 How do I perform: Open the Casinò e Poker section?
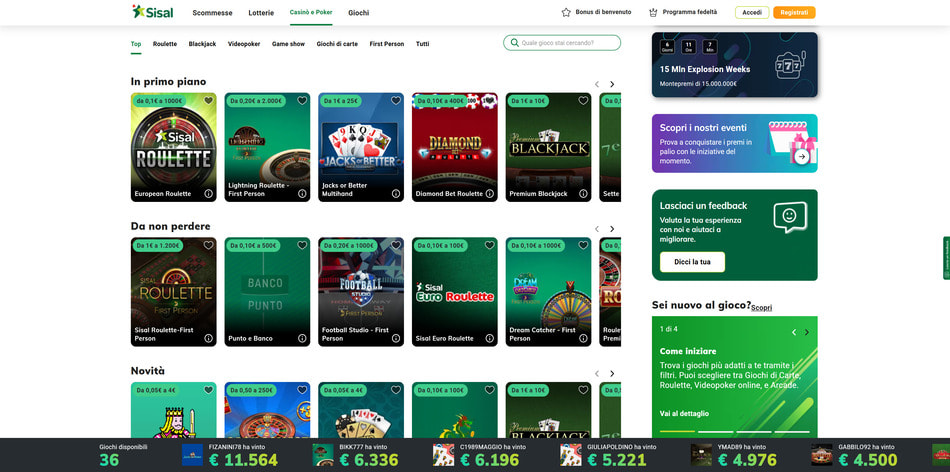pos(311,12)
